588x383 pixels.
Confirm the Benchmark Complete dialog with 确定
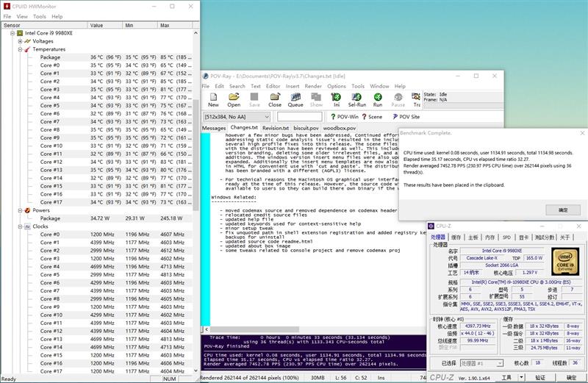click(x=563, y=210)
